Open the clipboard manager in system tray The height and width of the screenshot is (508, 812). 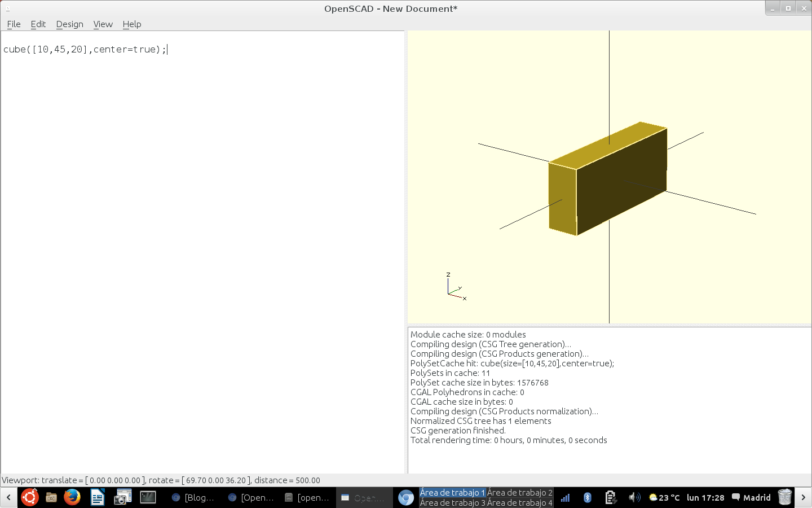[x=611, y=497]
